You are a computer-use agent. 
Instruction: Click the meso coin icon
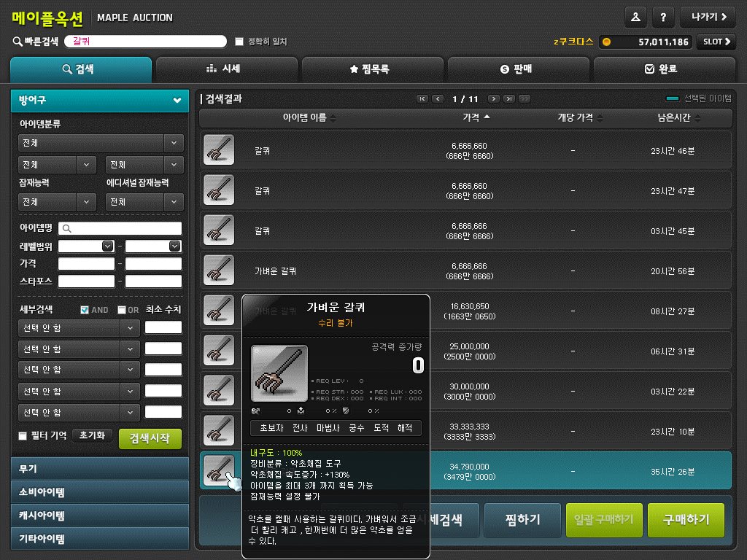[606, 42]
